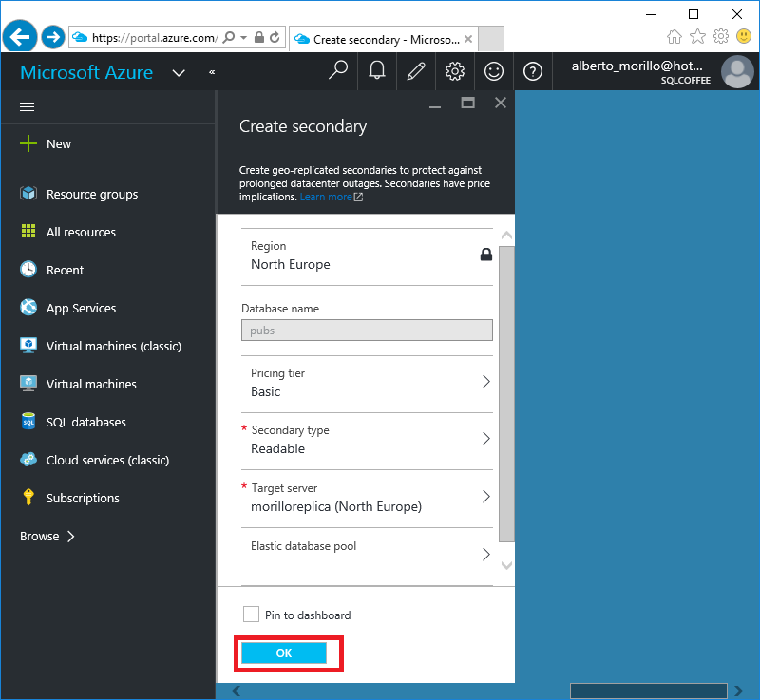760x700 pixels.
Task: Click the blade scroll down arrow
Action: [506, 565]
